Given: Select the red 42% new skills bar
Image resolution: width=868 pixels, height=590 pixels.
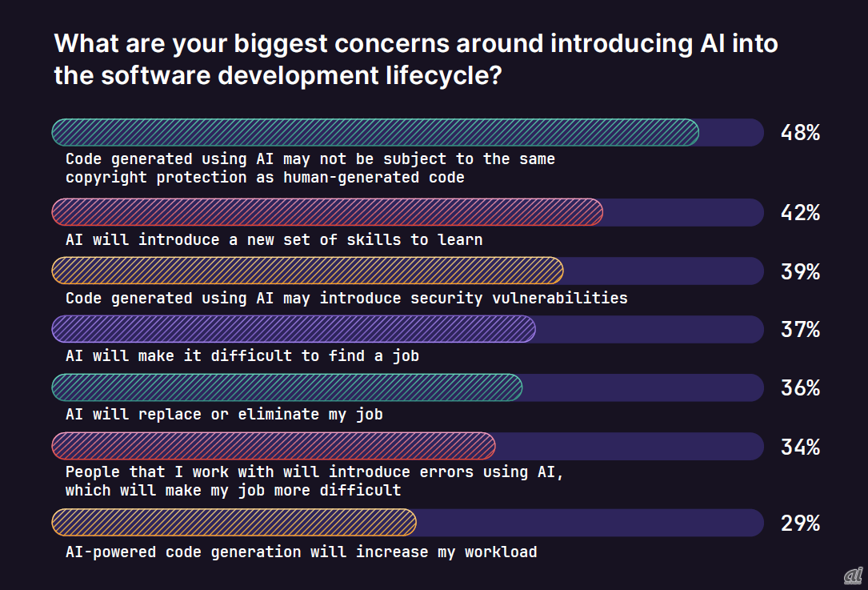Looking at the screenshot, I should click(x=327, y=212).
